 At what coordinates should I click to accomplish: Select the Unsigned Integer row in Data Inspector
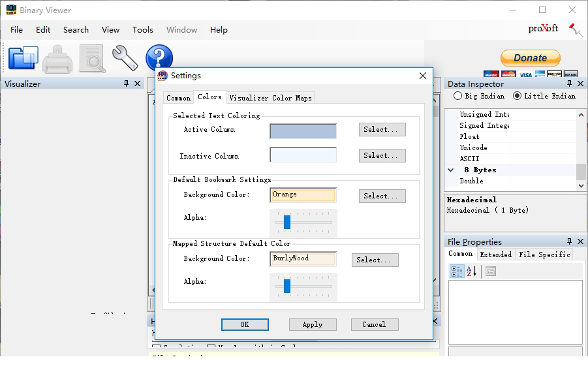pyautogui.click(x=510, y=114)
